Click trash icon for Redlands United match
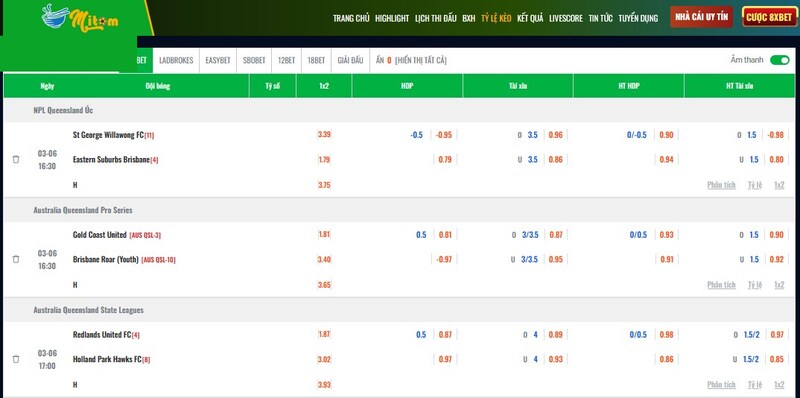 16,359
